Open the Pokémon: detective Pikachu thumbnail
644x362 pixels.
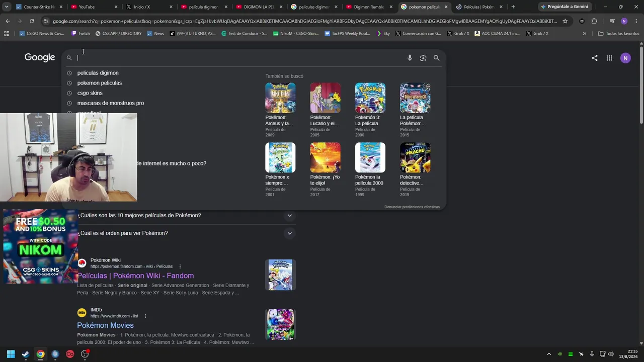pyautogui.click(x=415, y=157)
